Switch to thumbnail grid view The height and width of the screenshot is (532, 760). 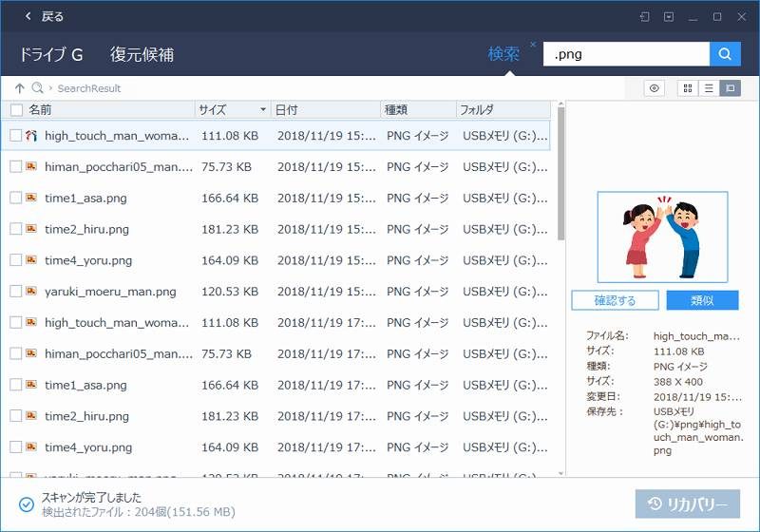point(687,88)
